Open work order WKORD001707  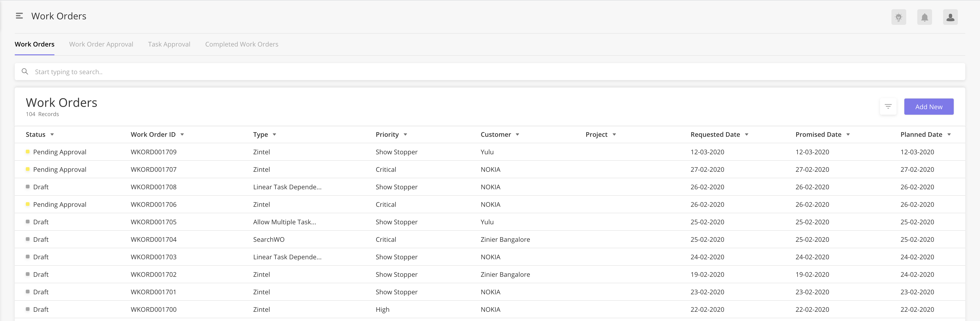[x=154, y=169]
